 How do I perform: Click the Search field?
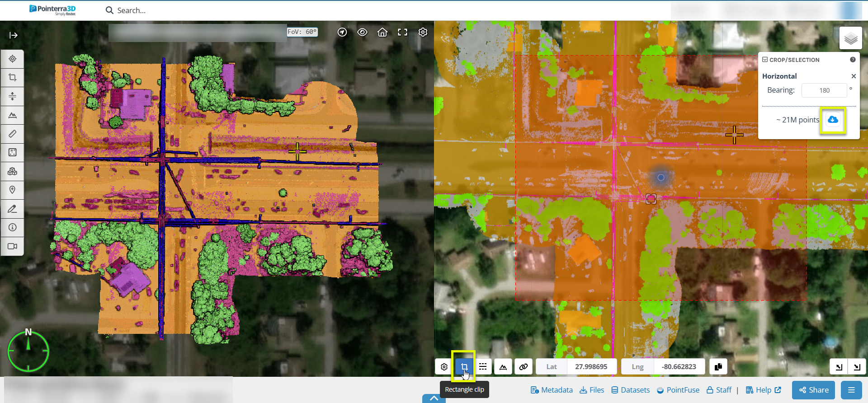point(131,10)
